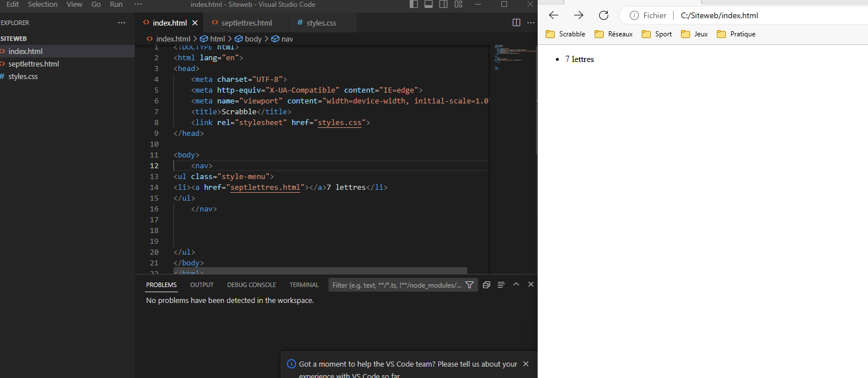Open the Sport bookmarks folder

[x=657, y=34]
